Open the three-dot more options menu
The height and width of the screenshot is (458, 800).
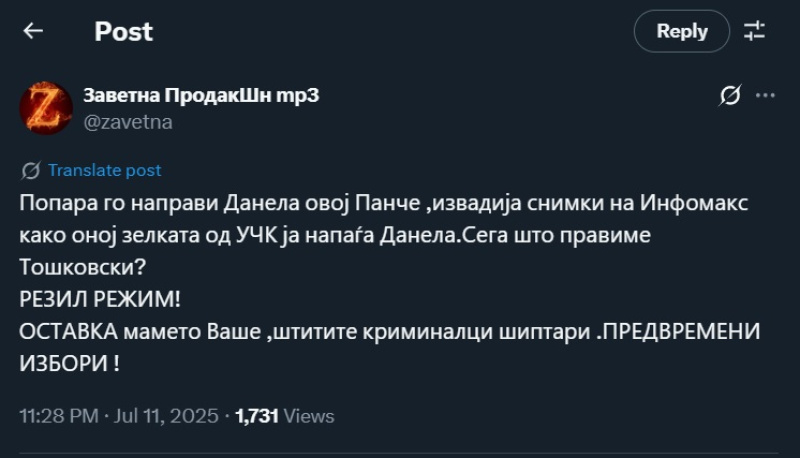765,96
